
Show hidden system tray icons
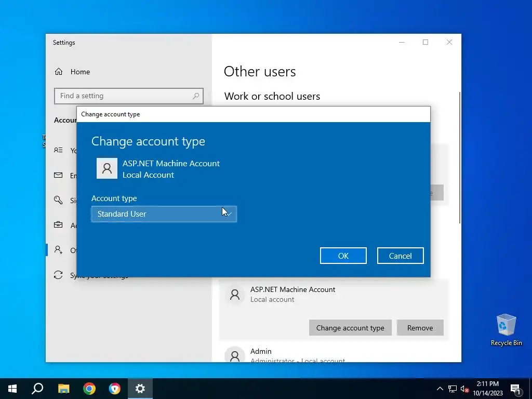[x=440, y=389]
